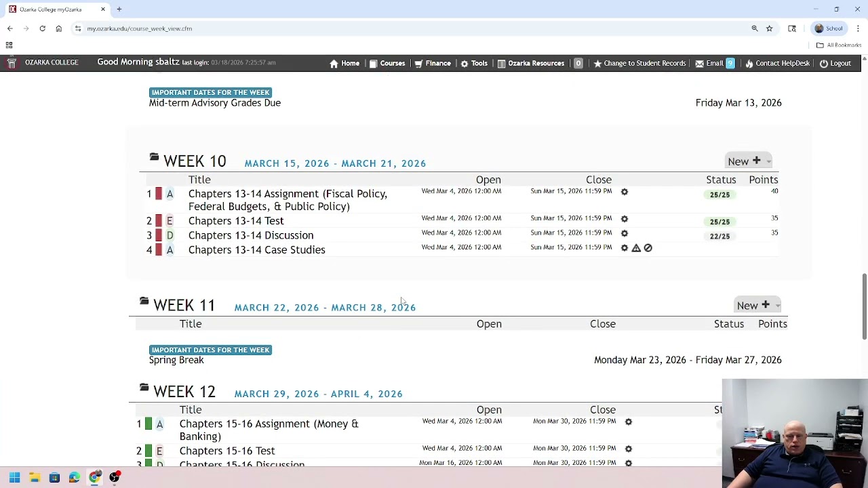Open the Tools menu

click(x=474, y=64)
